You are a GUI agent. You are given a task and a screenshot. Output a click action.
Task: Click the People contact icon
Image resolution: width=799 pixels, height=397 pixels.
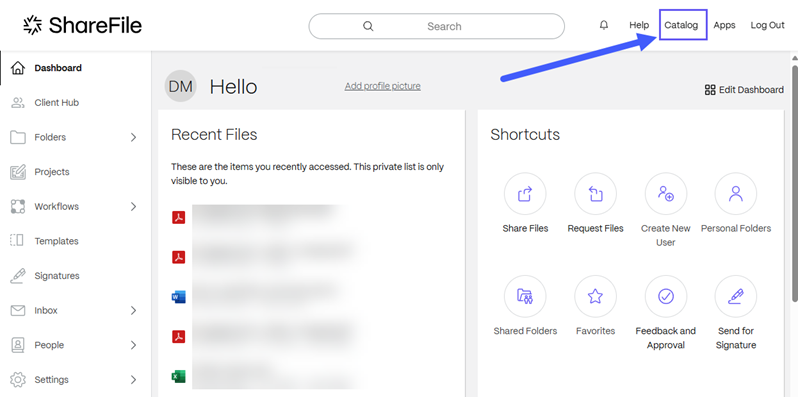[18, 345]
